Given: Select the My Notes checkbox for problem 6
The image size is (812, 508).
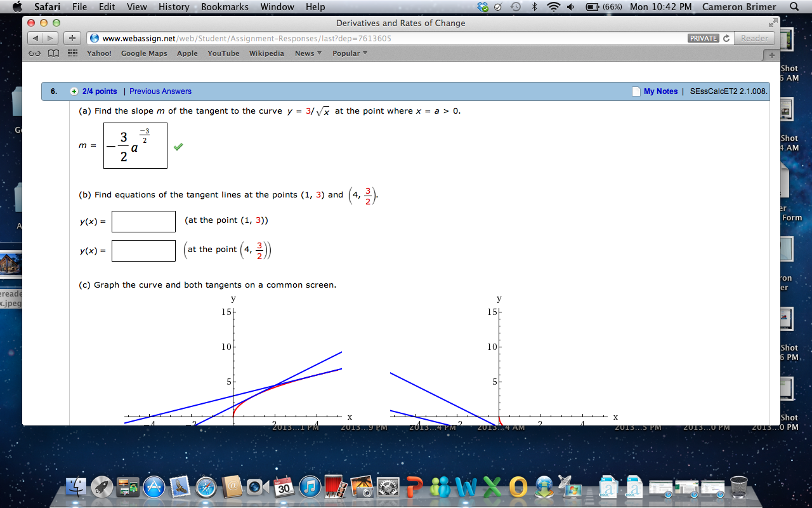Looking at the screenshot, I should coord(636,91).
